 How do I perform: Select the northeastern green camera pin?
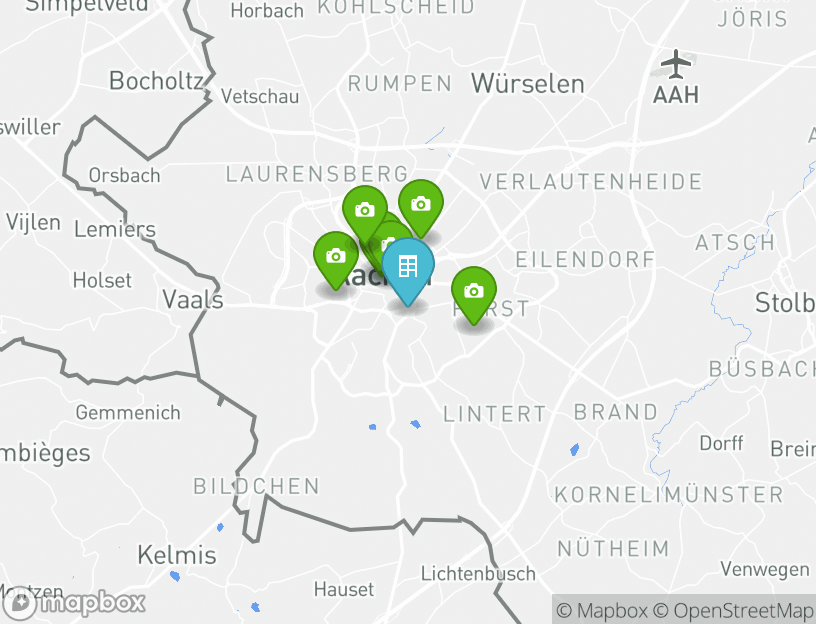(421, 207)
